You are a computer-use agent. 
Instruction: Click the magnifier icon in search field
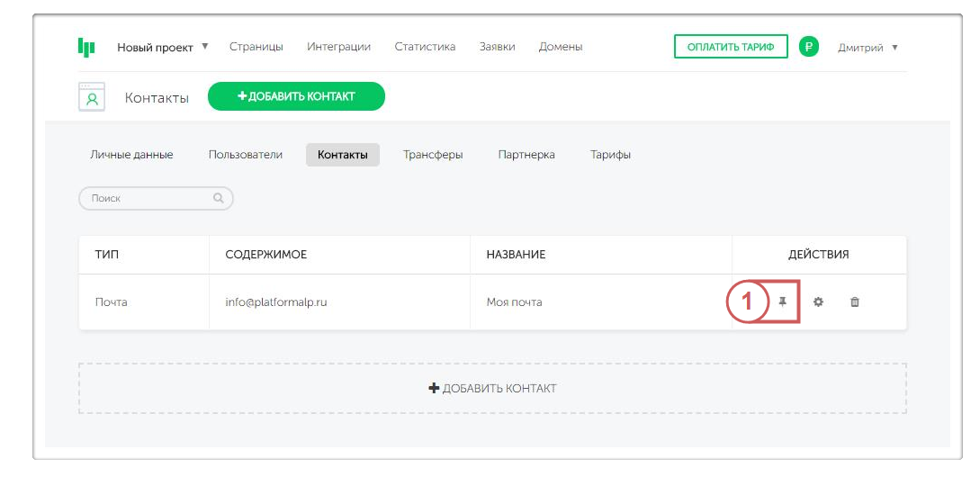[218, 198]
